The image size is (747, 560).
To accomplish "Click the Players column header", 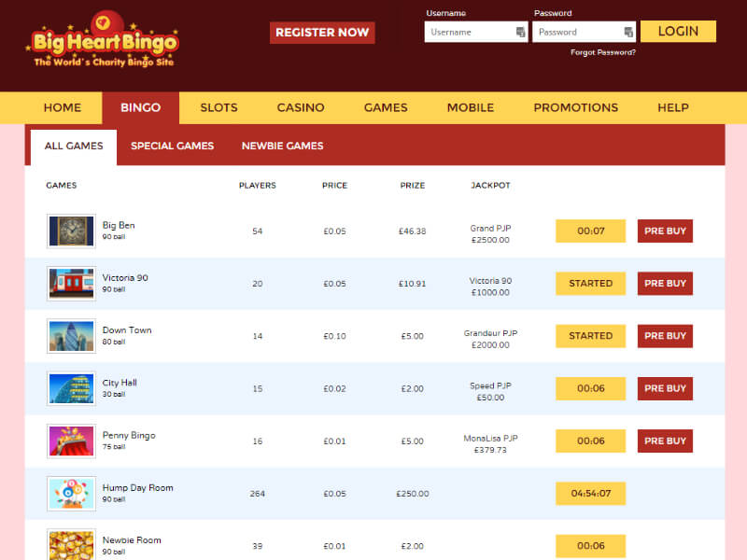I will (x=258, y=185).
